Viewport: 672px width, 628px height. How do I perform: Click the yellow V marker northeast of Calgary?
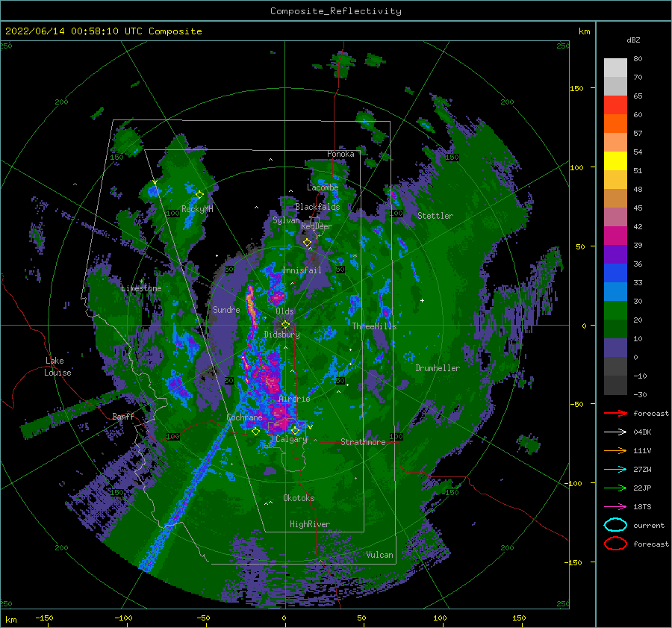tap(310, 427)
